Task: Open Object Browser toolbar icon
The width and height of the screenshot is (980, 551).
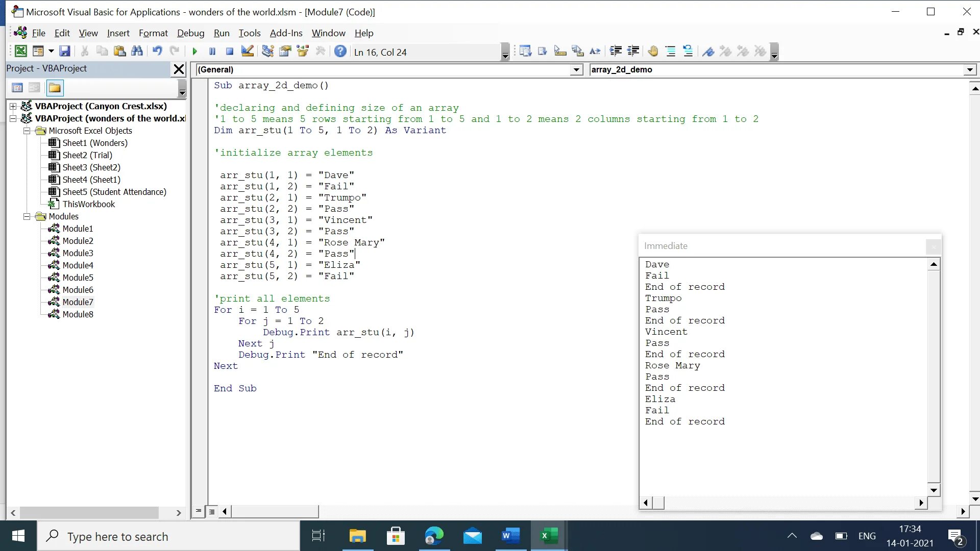Action: [303, 52]
